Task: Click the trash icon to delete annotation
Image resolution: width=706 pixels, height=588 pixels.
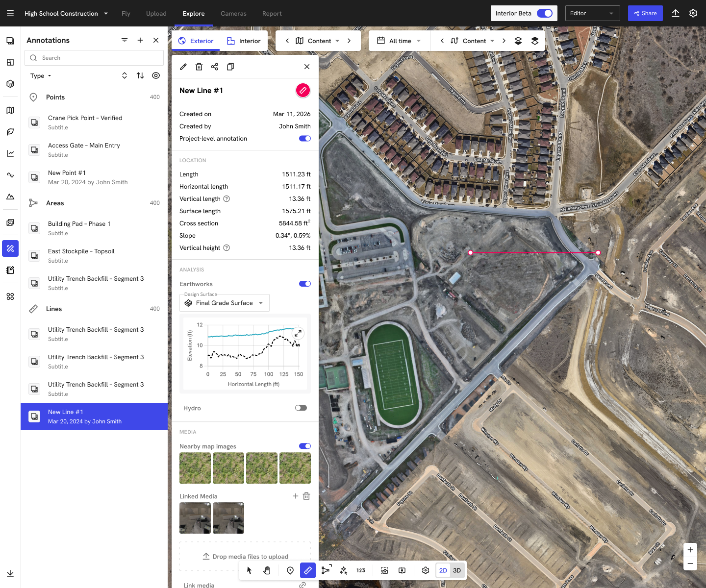Action: (x=199, y=67)
